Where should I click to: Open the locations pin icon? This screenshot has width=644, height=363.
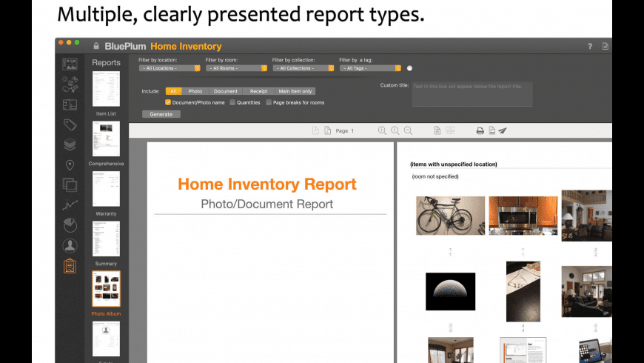click(x=70, y=165)
